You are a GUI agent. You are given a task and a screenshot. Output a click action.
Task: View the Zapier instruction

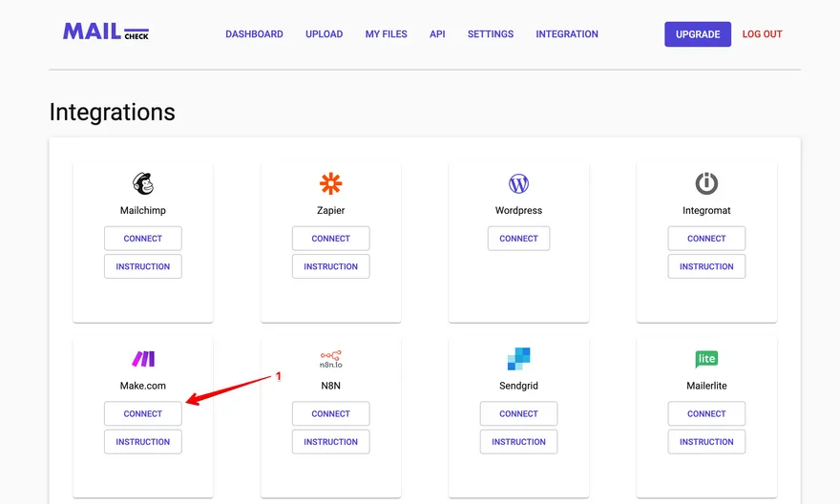[330, 266]
